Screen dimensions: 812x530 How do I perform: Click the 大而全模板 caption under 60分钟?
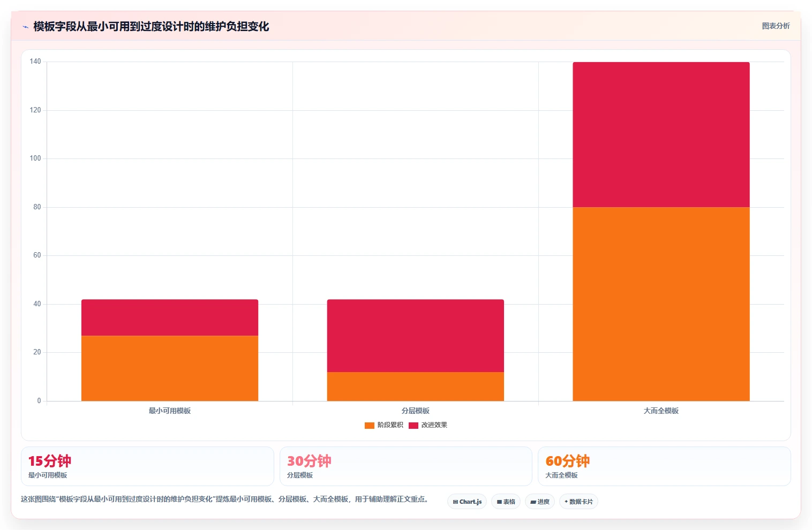[561, 475]
